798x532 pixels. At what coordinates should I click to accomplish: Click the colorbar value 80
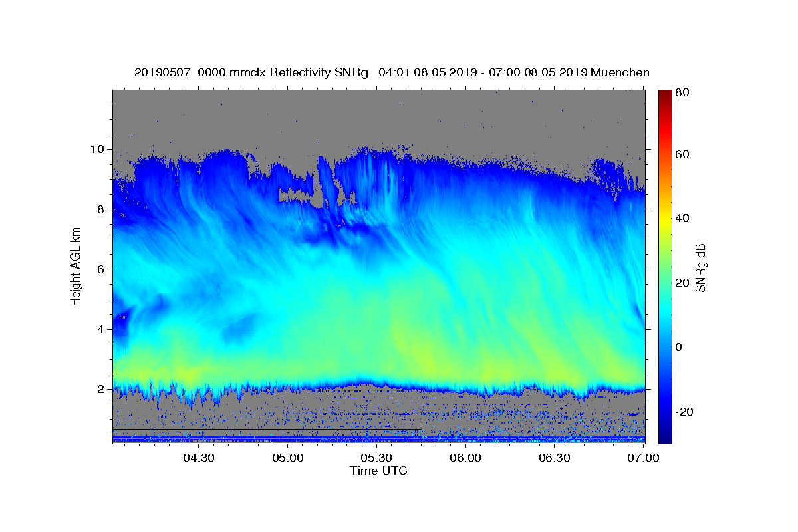[x=682, y=93]
